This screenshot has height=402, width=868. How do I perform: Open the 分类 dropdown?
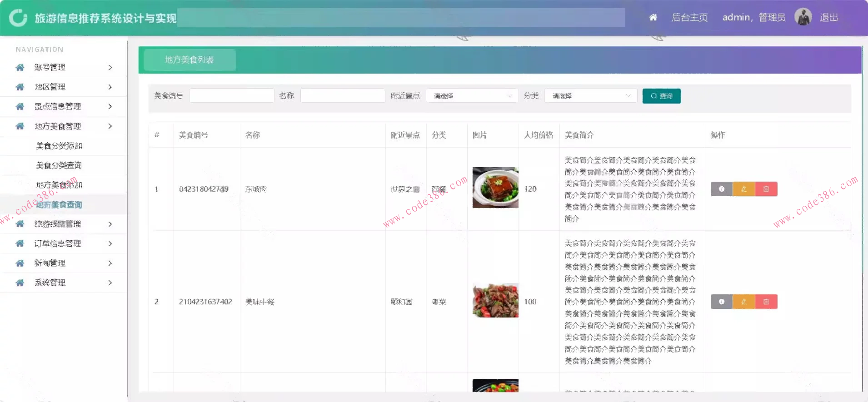point(591,96)
